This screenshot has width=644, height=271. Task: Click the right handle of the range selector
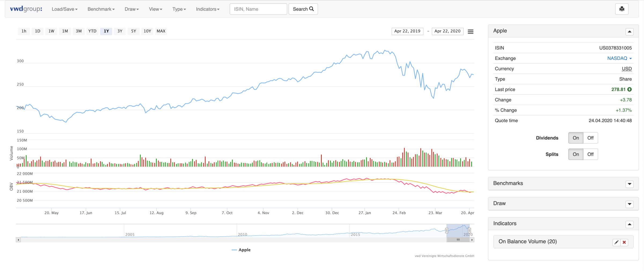click(469, 230)
